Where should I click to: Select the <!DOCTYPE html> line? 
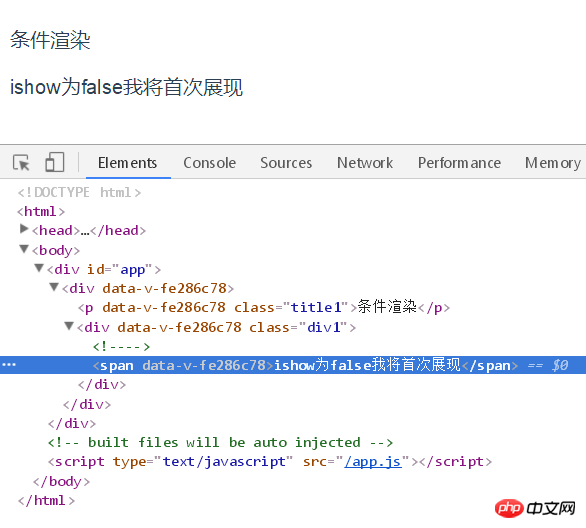[x=79, y=192]
